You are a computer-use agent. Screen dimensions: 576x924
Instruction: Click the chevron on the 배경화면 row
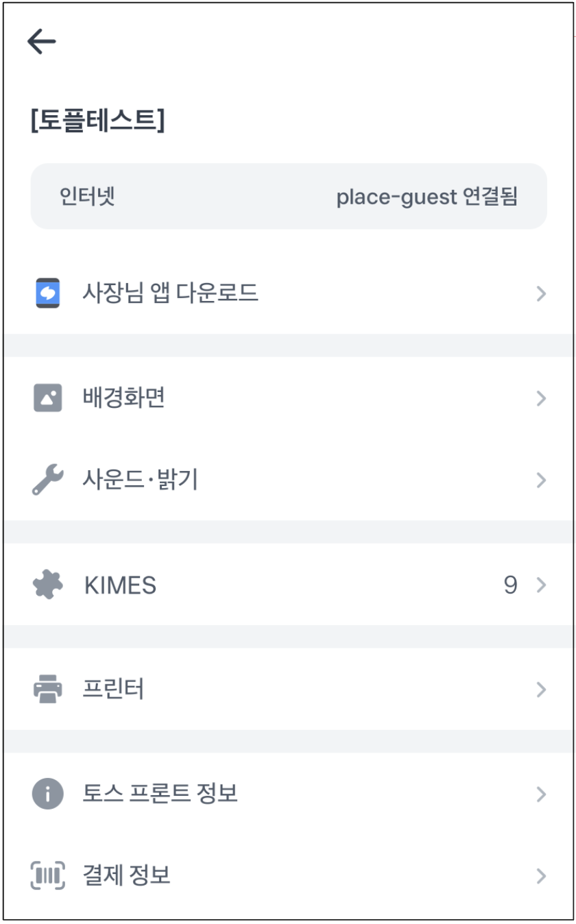point(541,398)
